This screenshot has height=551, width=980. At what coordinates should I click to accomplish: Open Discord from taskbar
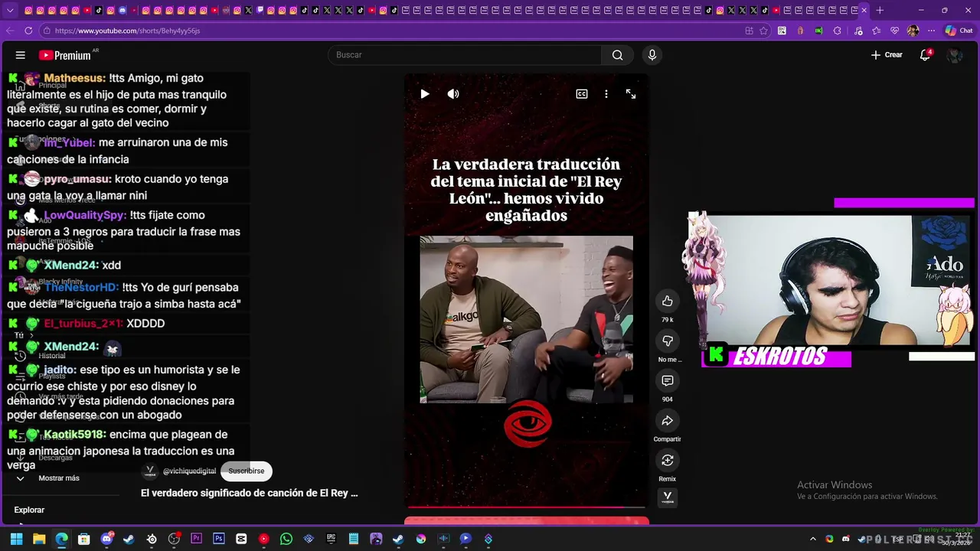pos(106,539)
